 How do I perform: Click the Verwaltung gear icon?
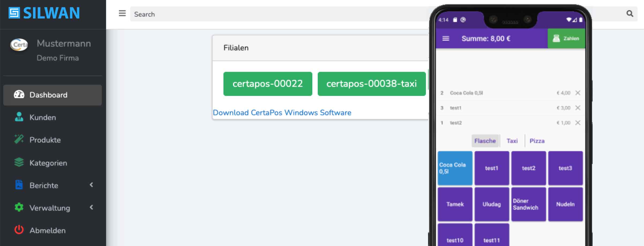pos(19,207)
